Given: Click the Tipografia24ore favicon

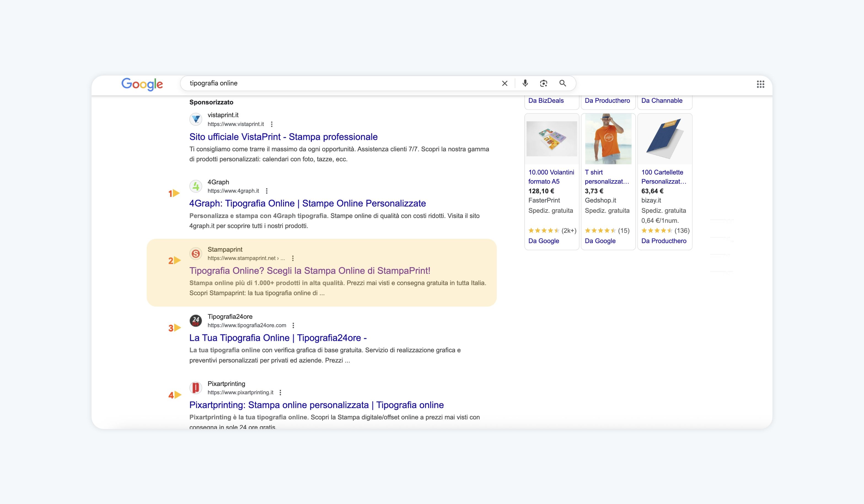Looking at the screenshot, I should [196, 321].
